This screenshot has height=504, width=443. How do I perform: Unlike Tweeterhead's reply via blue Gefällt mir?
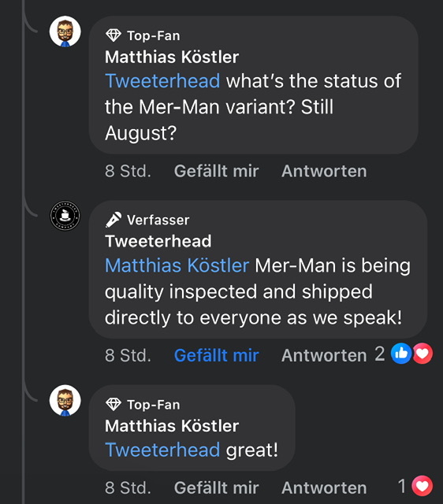(216, 355)
